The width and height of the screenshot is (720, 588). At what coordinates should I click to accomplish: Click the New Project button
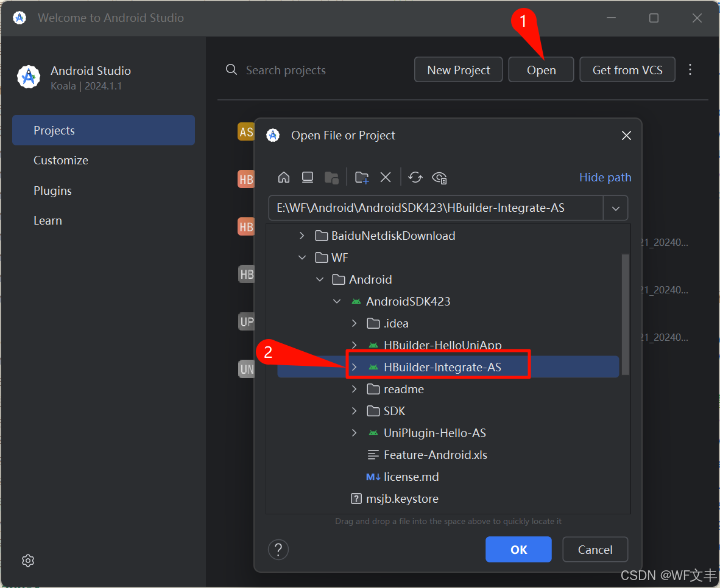pyautogui.click(x=458, y=70)
